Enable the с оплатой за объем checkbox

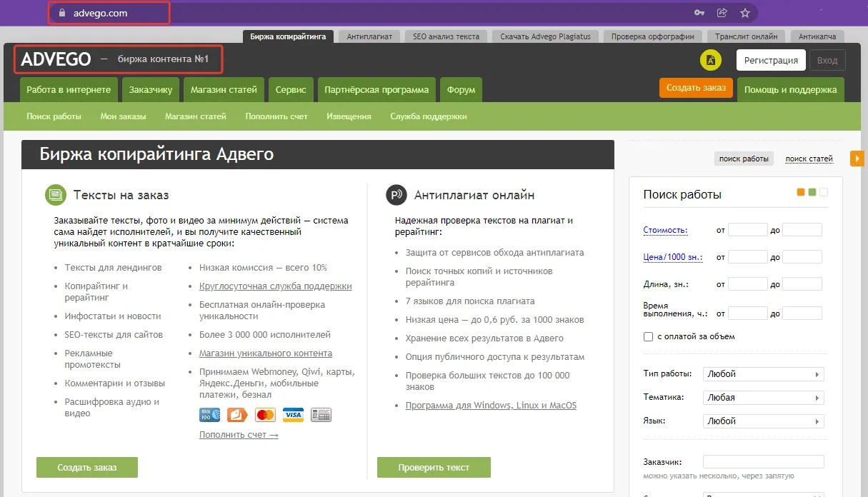pos(649,336)
